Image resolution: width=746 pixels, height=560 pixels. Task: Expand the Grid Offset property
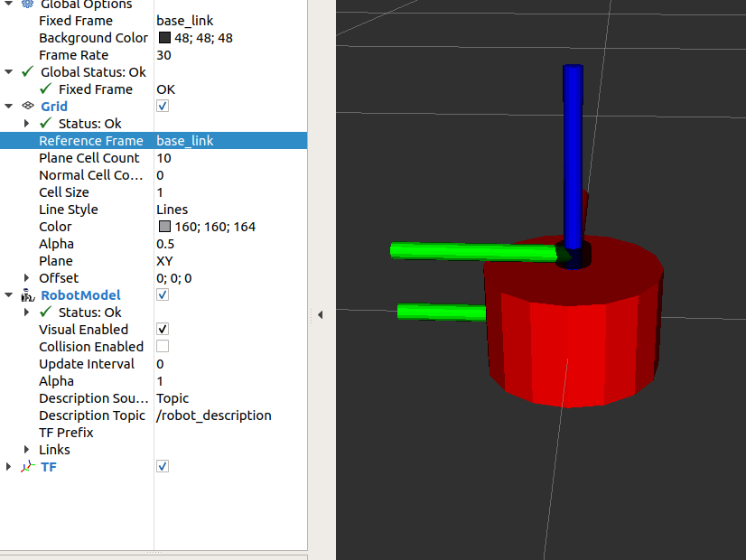(27, 278)
